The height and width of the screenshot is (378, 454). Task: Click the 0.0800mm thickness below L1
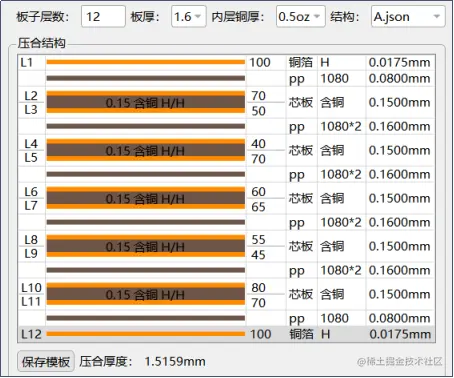(399, 79)
